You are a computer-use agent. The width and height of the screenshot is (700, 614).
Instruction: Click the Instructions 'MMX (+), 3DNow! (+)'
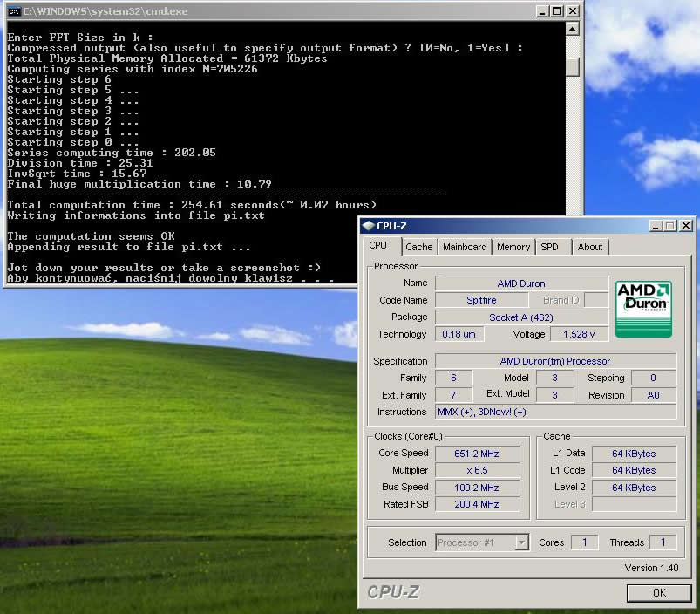555,412
